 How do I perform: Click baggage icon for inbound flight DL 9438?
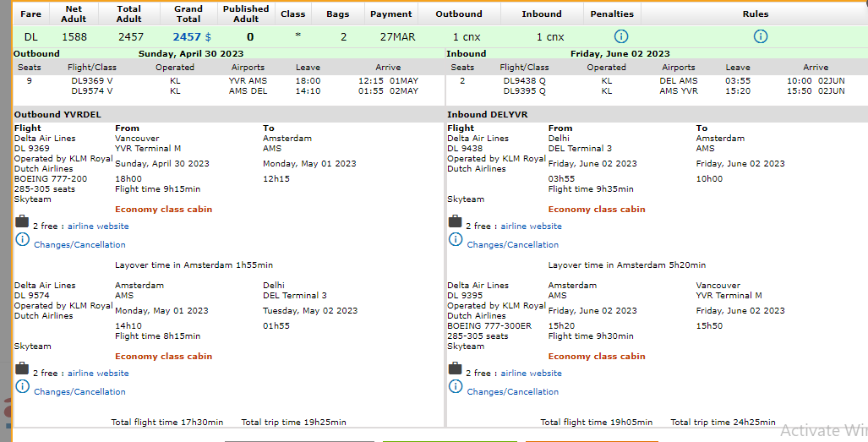point(455,222)
